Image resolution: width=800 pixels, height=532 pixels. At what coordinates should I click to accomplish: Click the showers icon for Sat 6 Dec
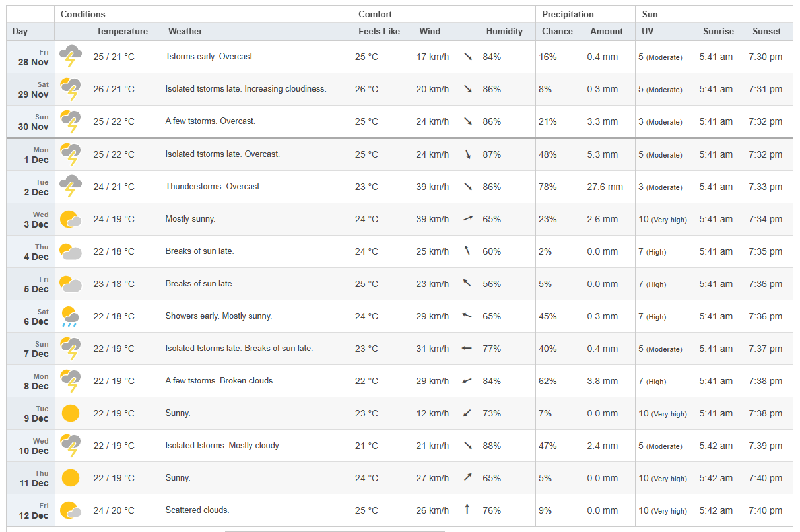coord(71,316)
